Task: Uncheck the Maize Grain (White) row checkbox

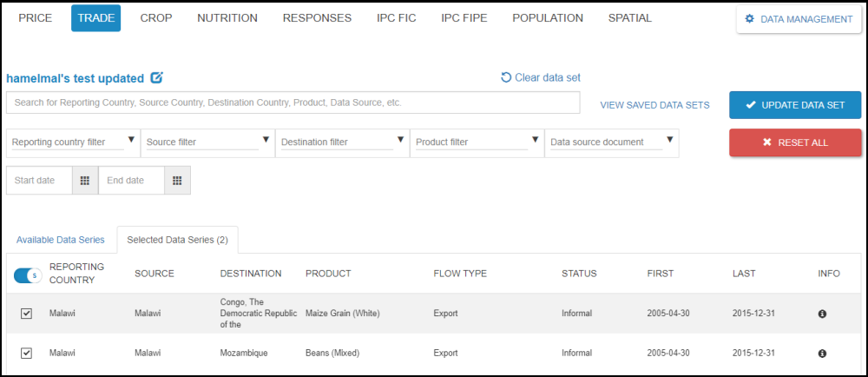Action: click(x=26, y=314)
